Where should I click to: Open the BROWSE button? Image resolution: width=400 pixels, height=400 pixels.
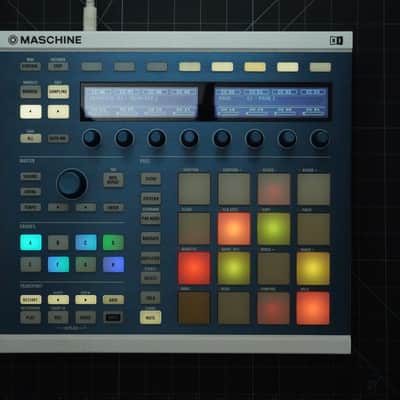point(30,92)
